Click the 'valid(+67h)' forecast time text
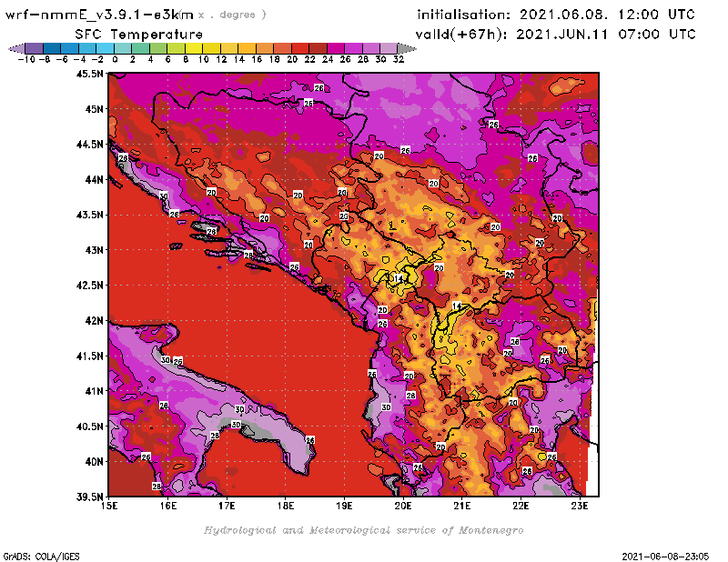Viewport: 728px width, 562px height. click(x=462, y=35)
